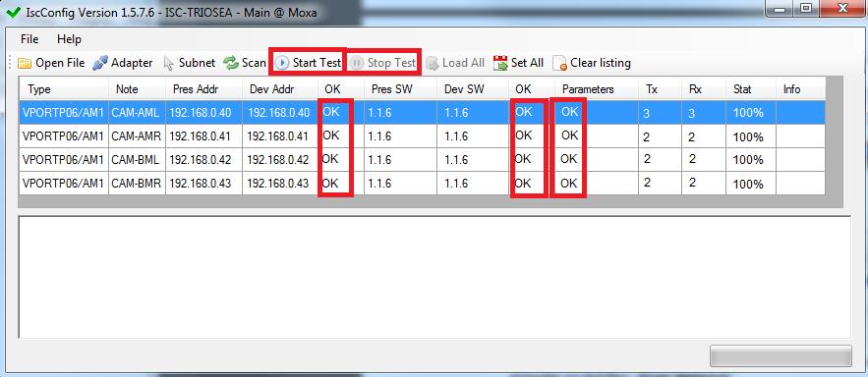Click the Load All label

(x=463, y=63)
